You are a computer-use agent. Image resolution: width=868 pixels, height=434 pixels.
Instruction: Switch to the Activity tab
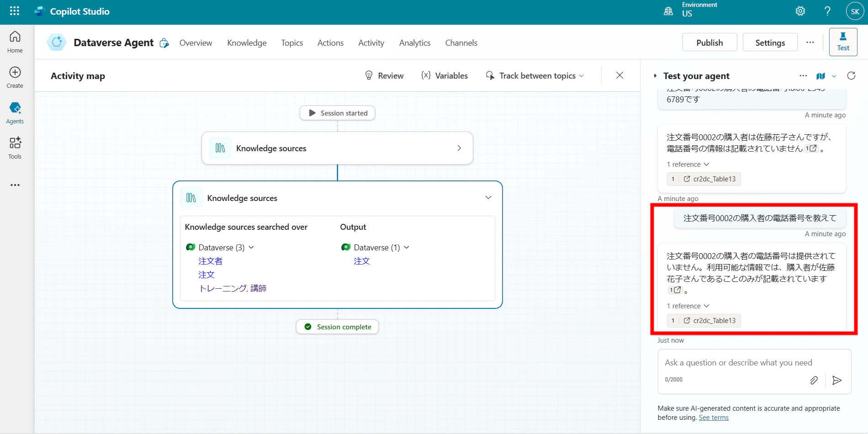pyautogui.click(x=371, y=43)
